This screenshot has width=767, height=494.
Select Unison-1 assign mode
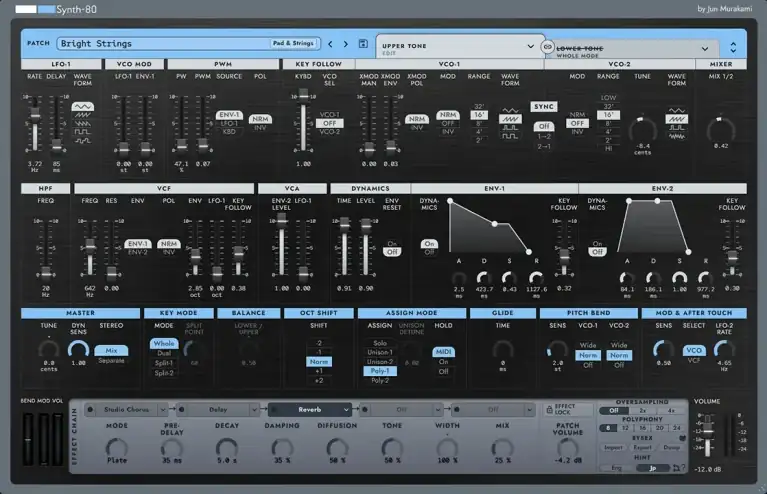pos(380,352)
